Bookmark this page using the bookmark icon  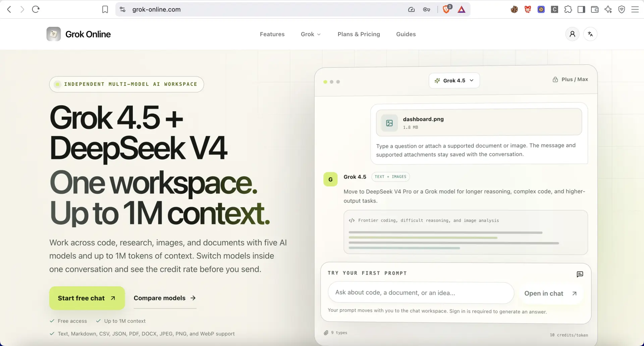tap(105, 9)
